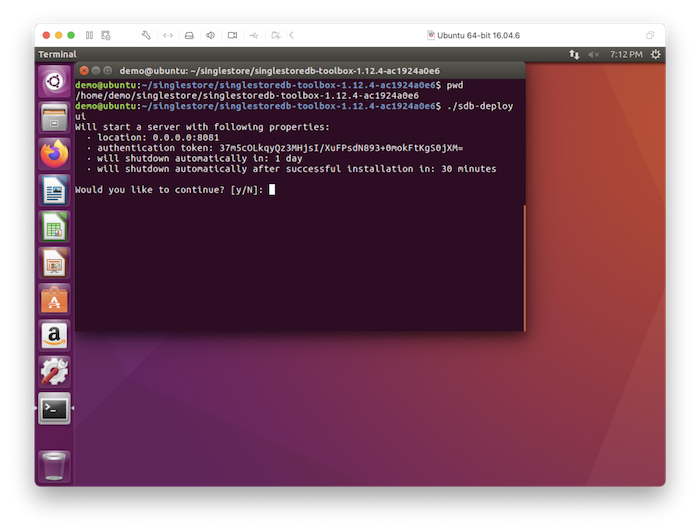Screen dimensions: 700x532
Task: Click the authentication token line
Action: click(280, 148)
